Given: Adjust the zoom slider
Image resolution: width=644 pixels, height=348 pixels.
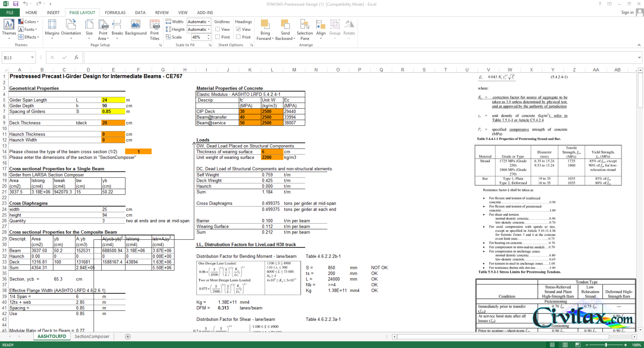Looking at the screenshot, I should click(606, 345).
